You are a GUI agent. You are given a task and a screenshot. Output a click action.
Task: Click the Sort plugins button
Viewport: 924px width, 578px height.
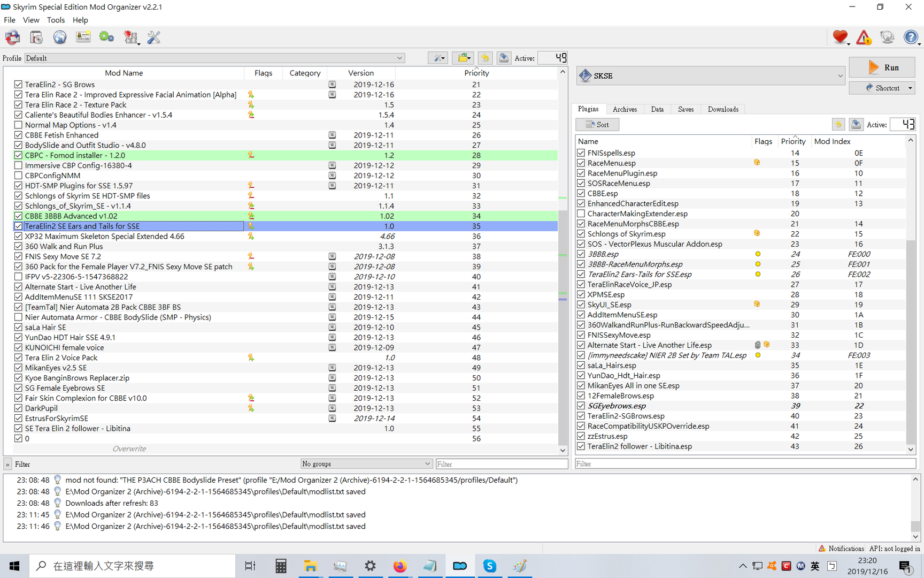[597, 125]
